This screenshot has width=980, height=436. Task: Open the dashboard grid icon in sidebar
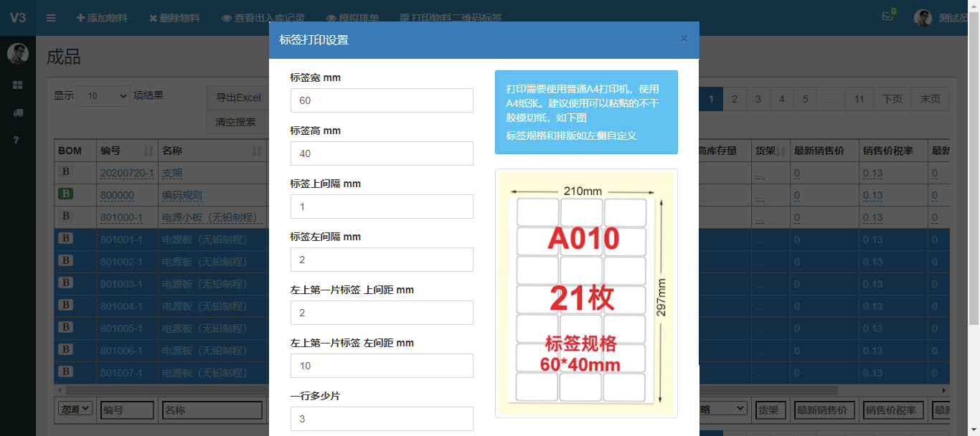point(18,85)
